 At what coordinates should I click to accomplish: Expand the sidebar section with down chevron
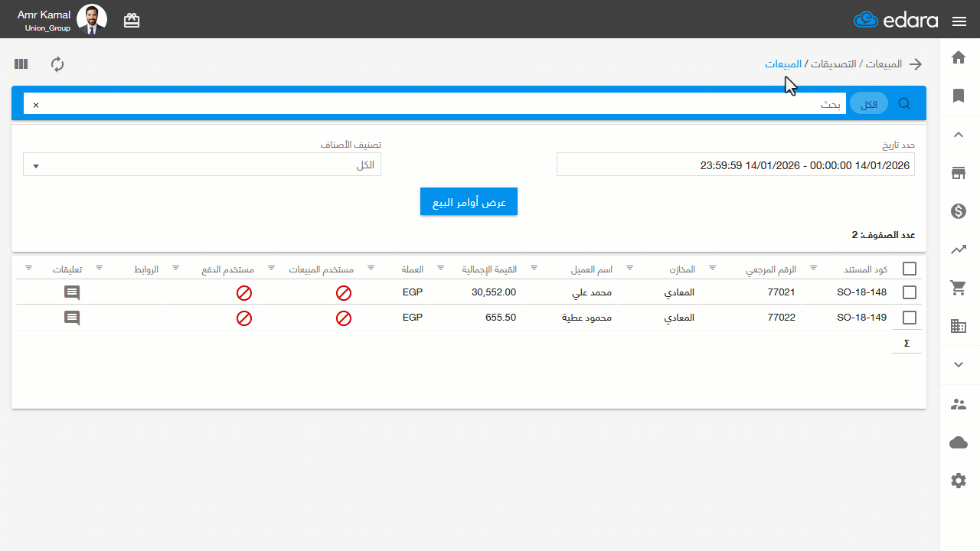point(959,365)
